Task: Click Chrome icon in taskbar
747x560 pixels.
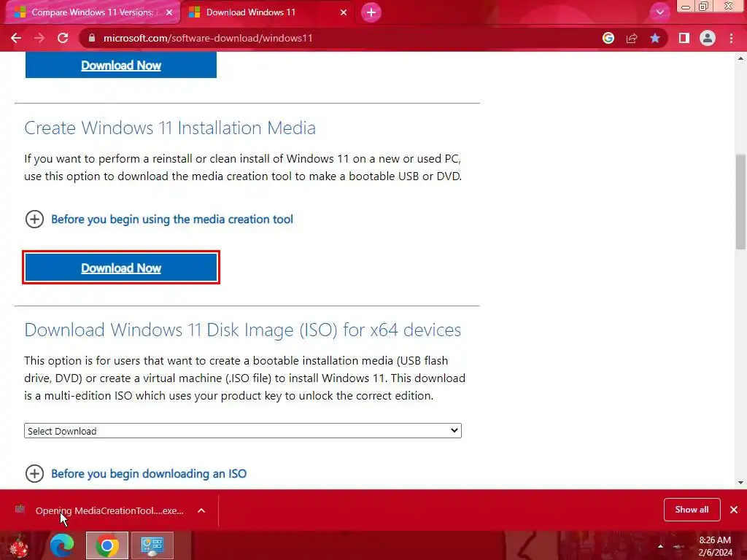Action: click(x=107, y=545)
